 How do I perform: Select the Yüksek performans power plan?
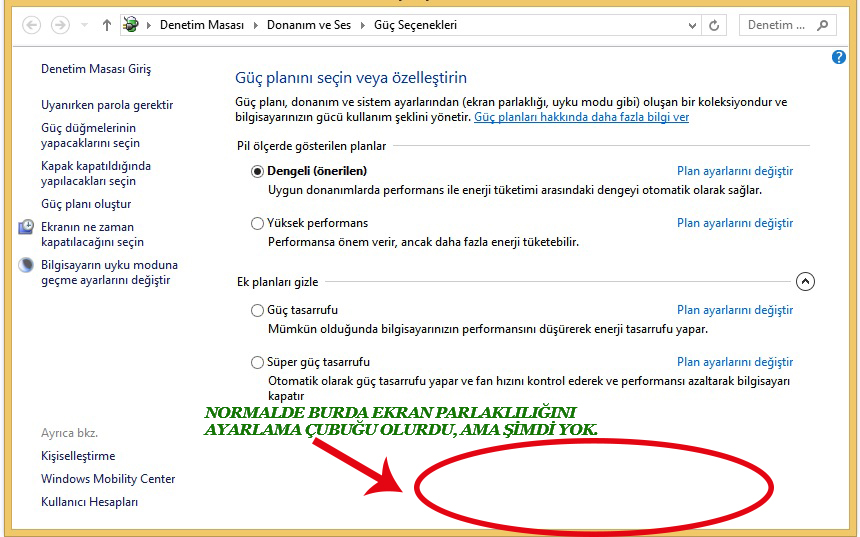(258, 223)
